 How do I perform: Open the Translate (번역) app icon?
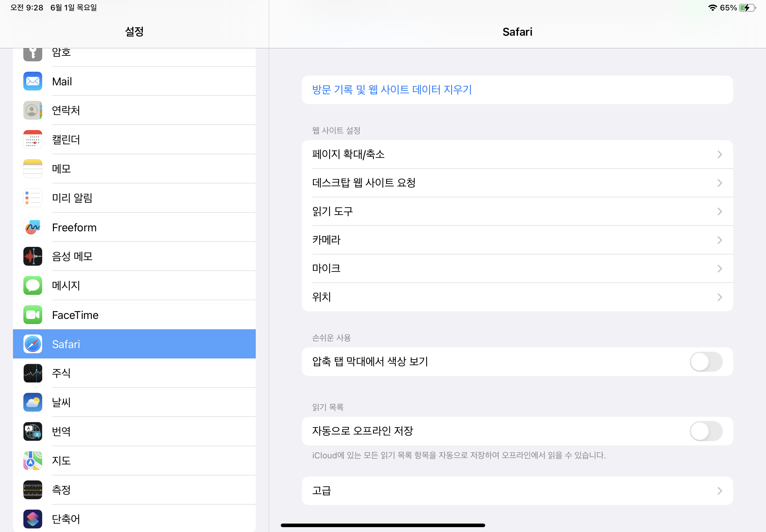pyautogui.click(x=33, y=431)
